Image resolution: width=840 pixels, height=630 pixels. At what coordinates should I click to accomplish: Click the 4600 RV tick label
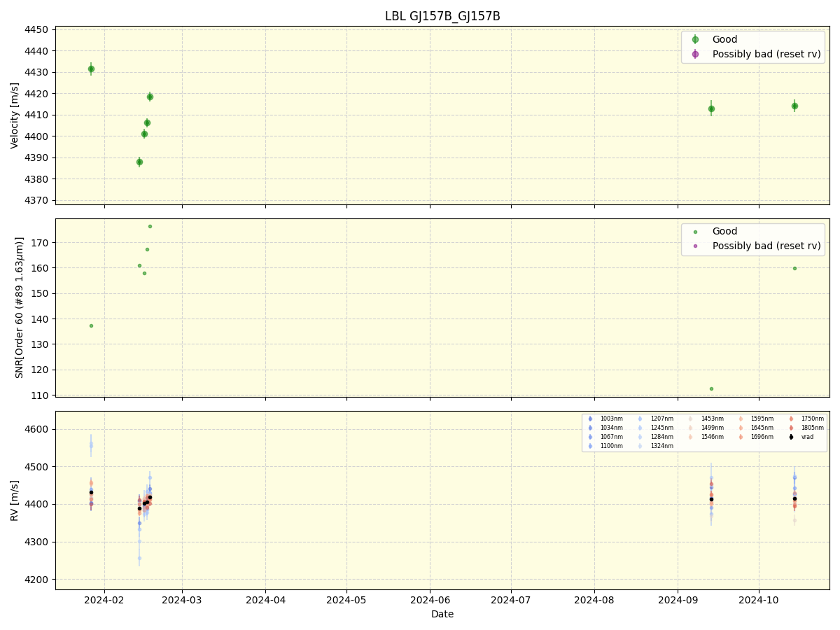[x=36, y=429]
